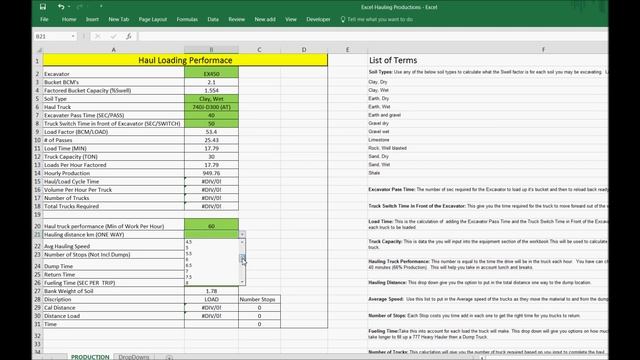Select column E header
Screen dimensions: 640x360
(347, 49)
